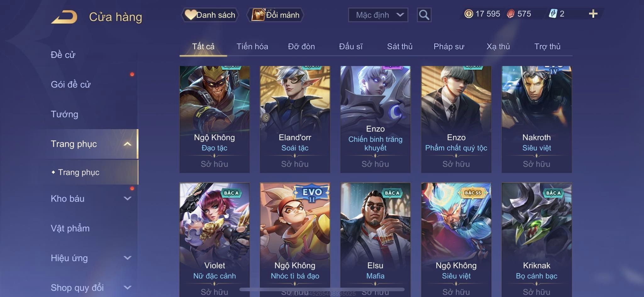Switch to the Sát thủ tab
The height and width of the screenshot is (297, 644).
point(400,46)
